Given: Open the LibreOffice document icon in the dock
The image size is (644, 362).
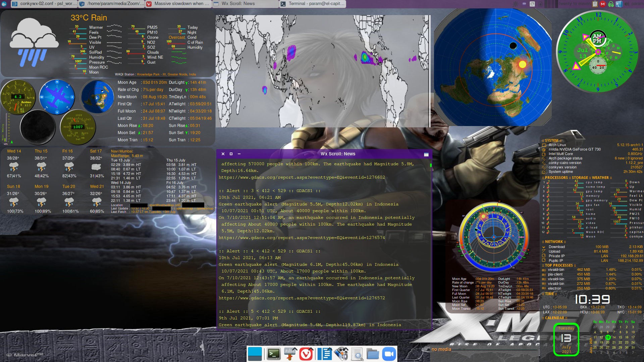Looking at the screenshot, I should click(324, 354).
